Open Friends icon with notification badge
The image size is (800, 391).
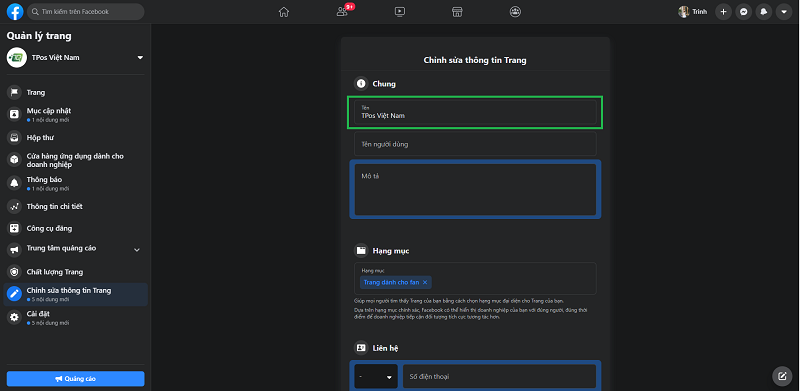pyautogui.click(x=342, y=12)
